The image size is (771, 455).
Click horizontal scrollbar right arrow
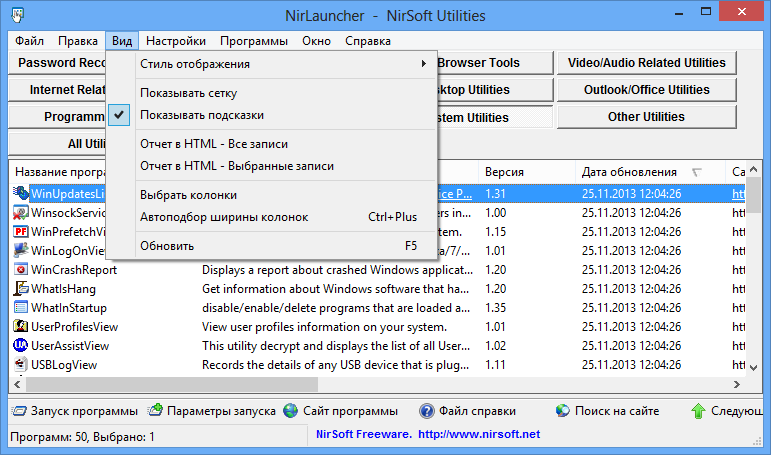pos(737,385)
